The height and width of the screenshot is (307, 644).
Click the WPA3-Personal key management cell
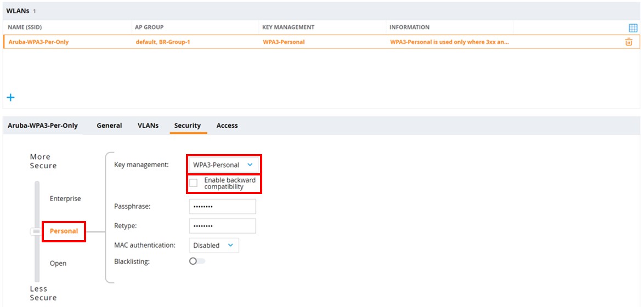coord(284,42)
